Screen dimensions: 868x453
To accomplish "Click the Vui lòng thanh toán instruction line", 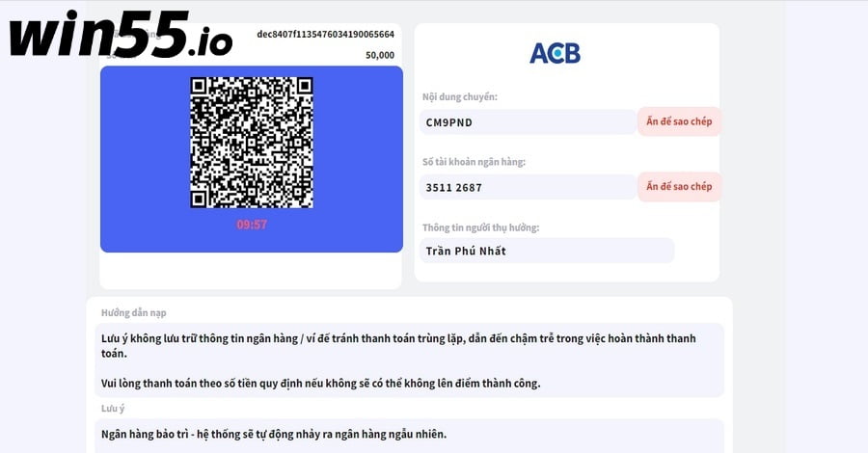I will 321,384.
